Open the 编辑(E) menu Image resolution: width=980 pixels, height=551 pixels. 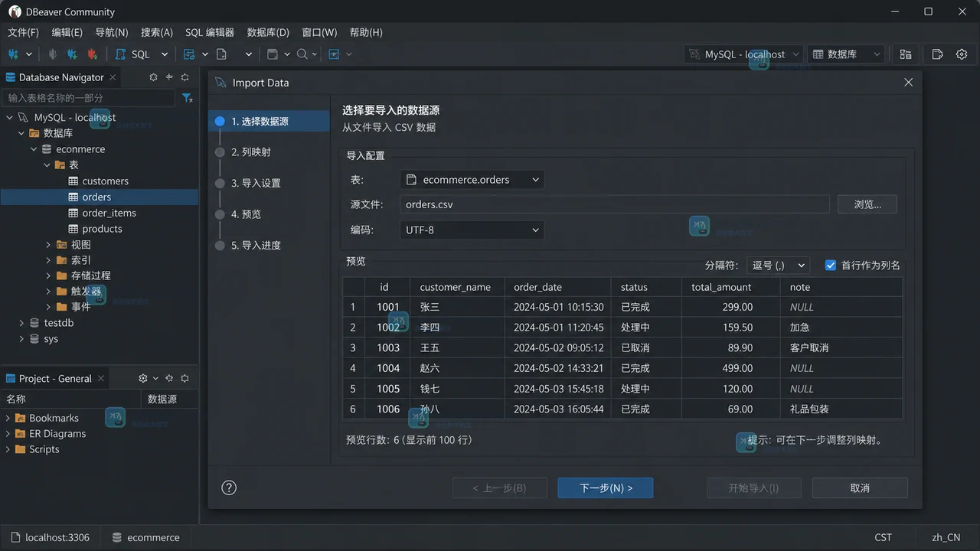[x=67, y=32]
